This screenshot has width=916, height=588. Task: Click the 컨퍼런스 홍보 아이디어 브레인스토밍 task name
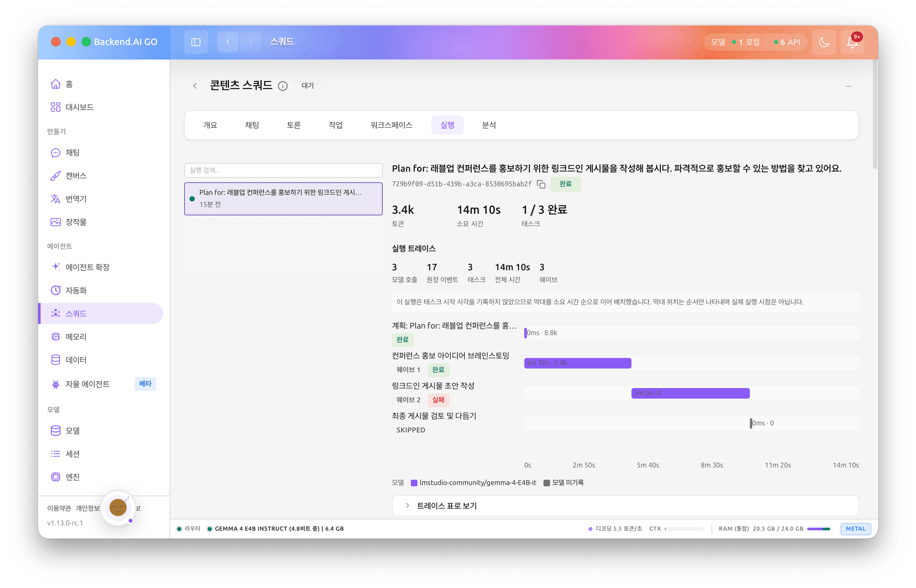click(x=450, y=356)
